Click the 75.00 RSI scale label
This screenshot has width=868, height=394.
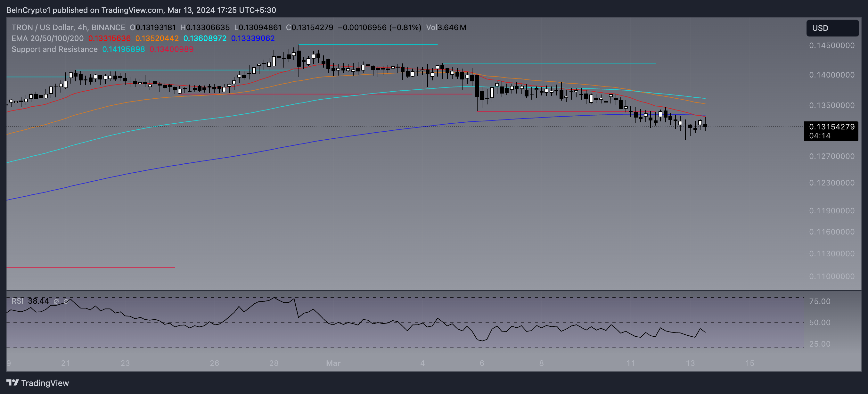(x=820, y=301)
